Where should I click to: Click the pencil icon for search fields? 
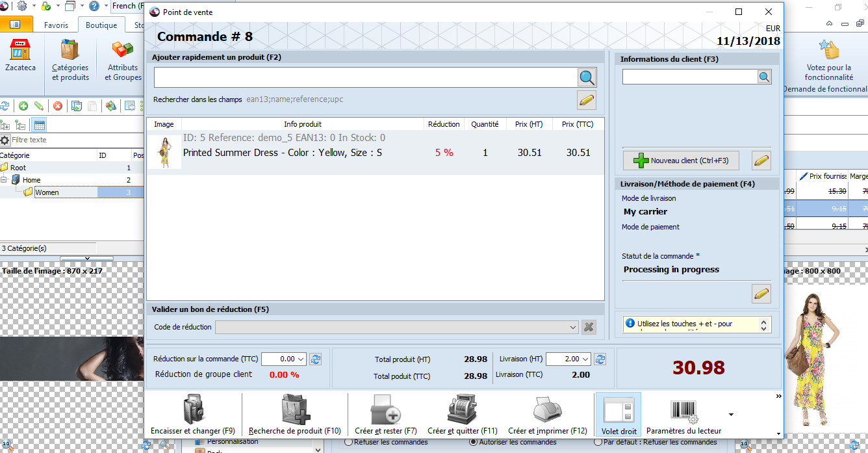pos(586,101)
